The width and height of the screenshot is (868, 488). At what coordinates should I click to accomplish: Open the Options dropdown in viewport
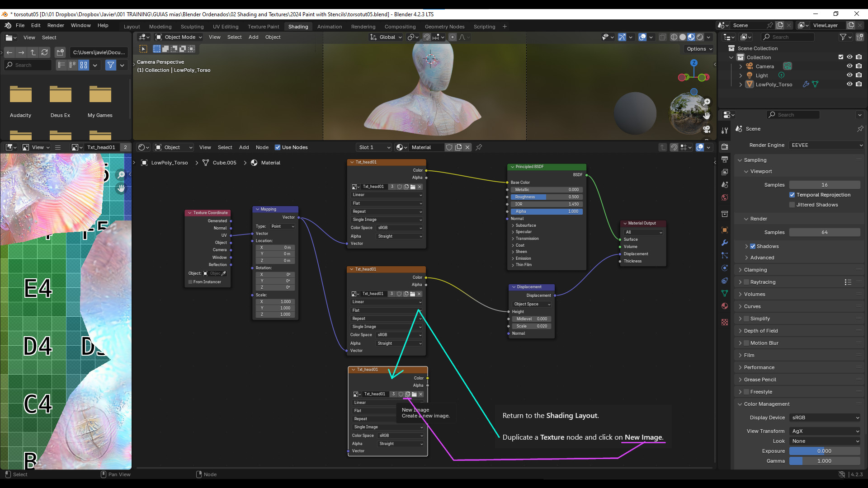[699, 49]
